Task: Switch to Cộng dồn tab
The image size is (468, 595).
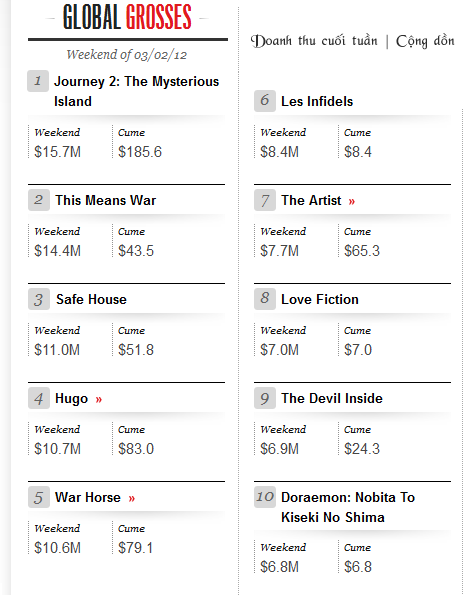Action: click(x=425, y=41)
